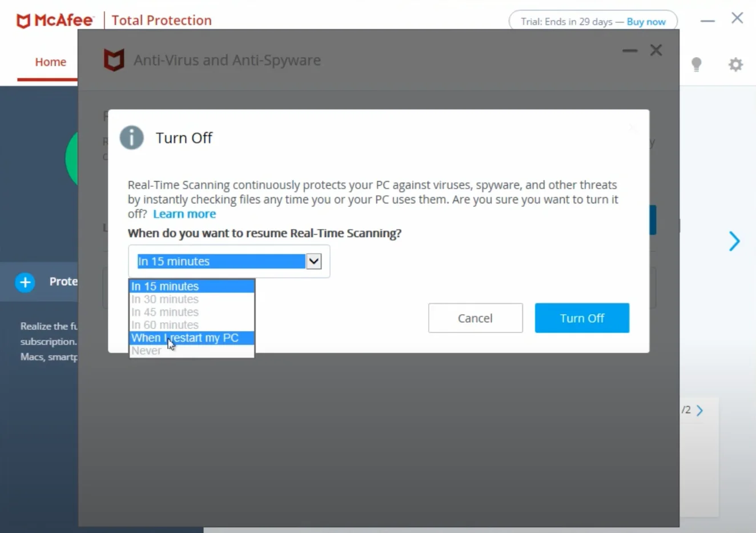756x533 pixels.
Task: Minimize the Anti-Virus and Anti-Spyware window
Action: [630, 50]
